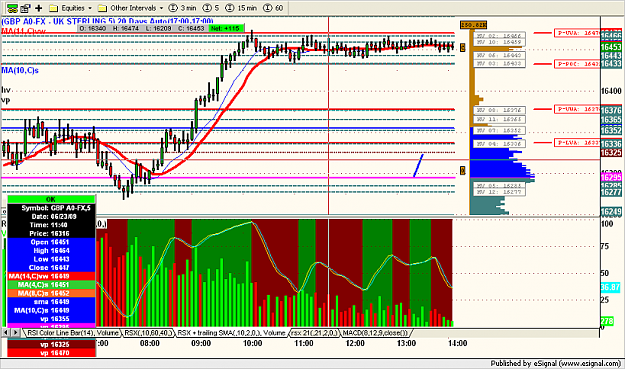Click the Price: 16316 row

[x=51, y=234]
